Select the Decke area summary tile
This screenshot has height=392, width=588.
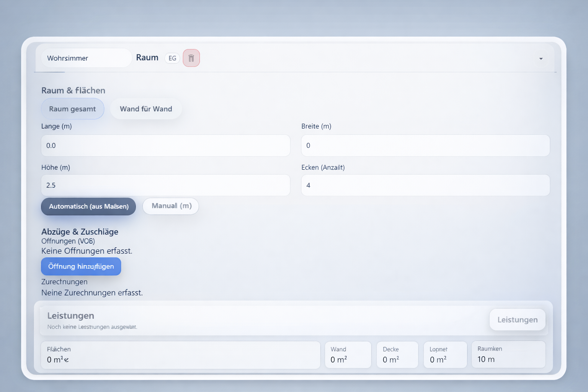(397, 355)
